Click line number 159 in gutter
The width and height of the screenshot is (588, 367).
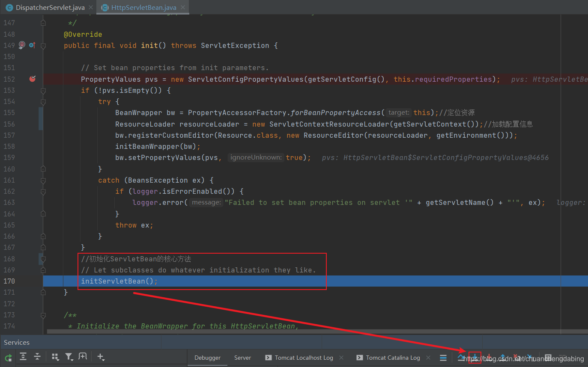pos(9,157)
